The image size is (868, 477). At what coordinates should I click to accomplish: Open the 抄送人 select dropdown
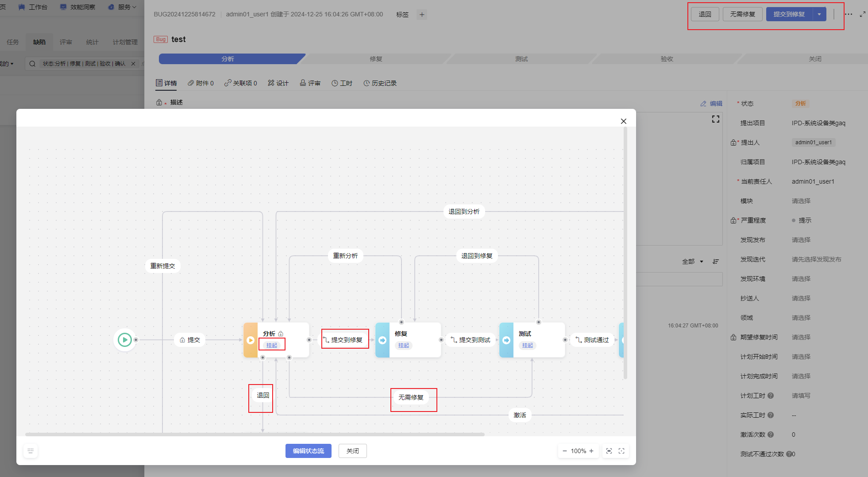pos(801,298)
